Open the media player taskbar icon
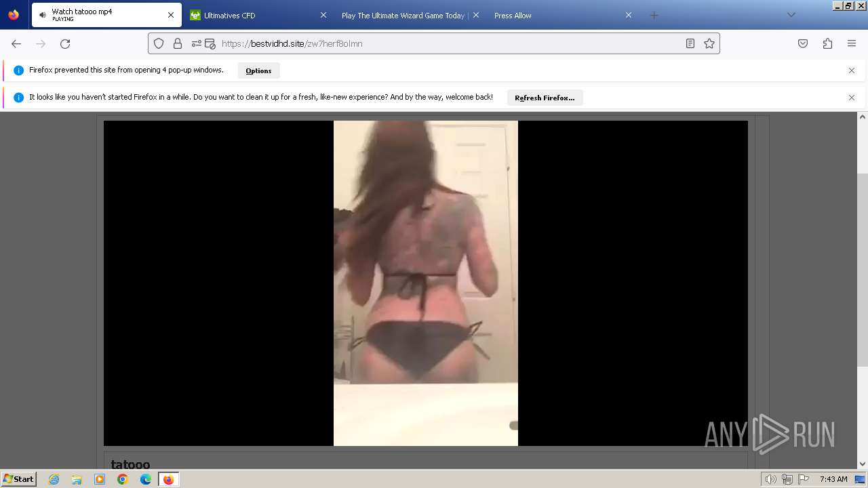 tap(100, 479)
